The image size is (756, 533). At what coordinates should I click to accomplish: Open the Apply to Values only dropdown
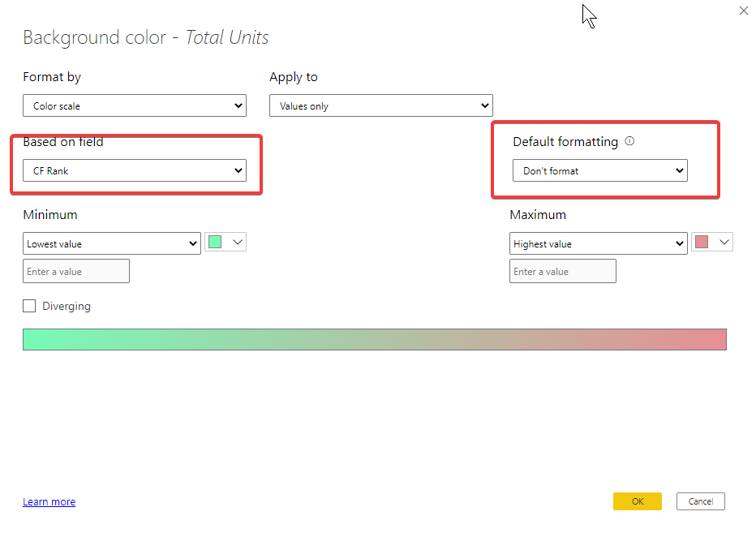pos(381,105)
